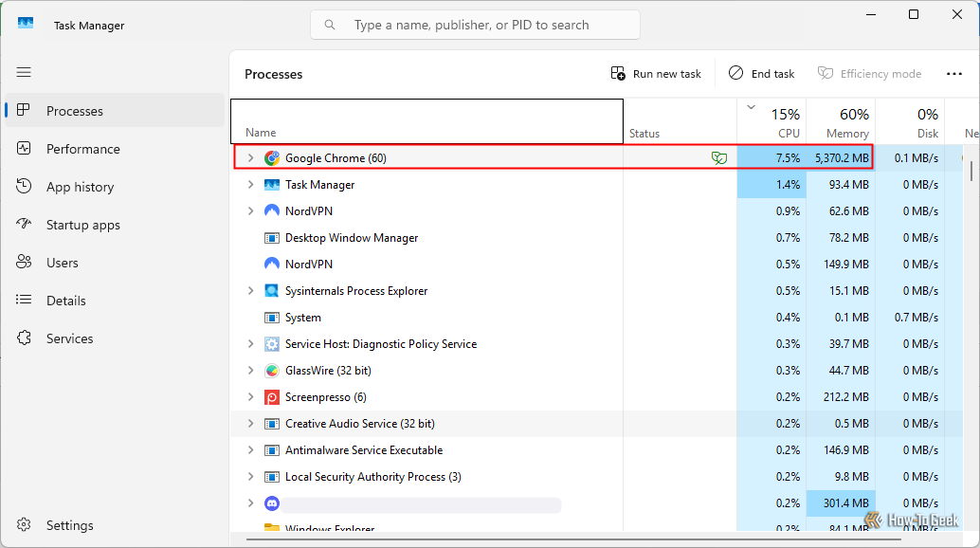Go to Startup apps page
Screen dimensions: 980x548
[x=115, y=225]
